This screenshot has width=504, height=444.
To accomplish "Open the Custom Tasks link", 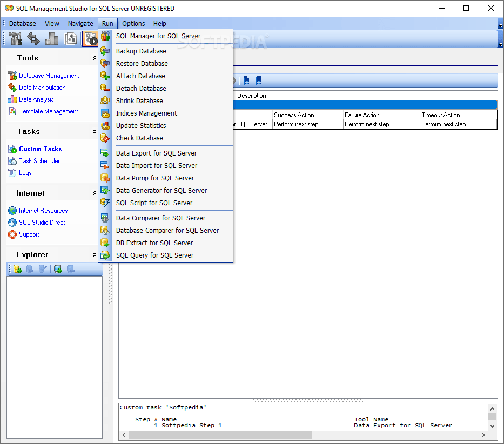I will point(40,149).
